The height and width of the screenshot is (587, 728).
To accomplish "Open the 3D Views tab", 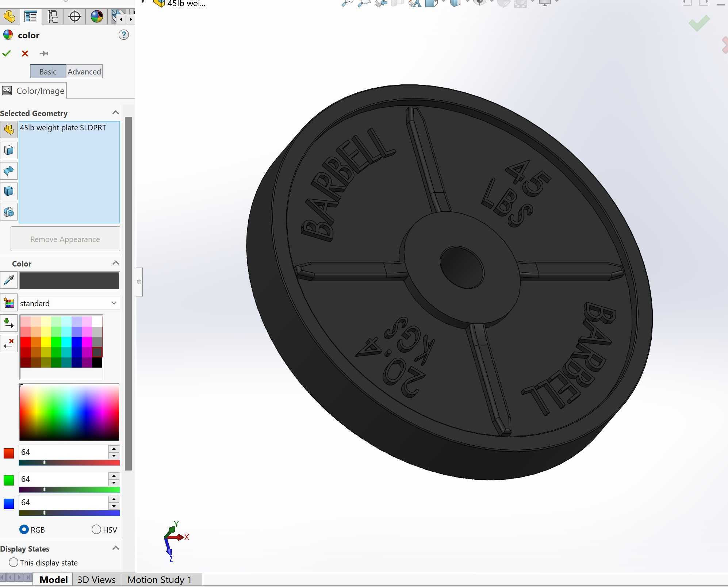I will pos(96,580).
